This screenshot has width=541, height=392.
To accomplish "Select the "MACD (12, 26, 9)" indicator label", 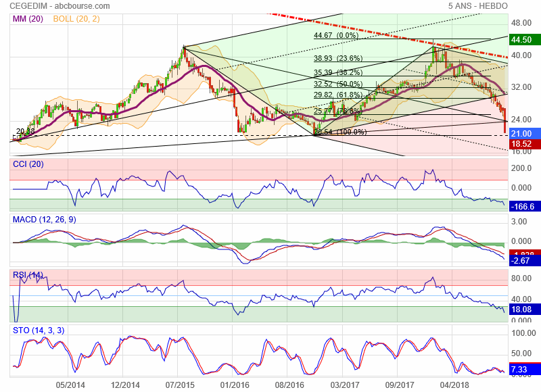I will 44,220.
